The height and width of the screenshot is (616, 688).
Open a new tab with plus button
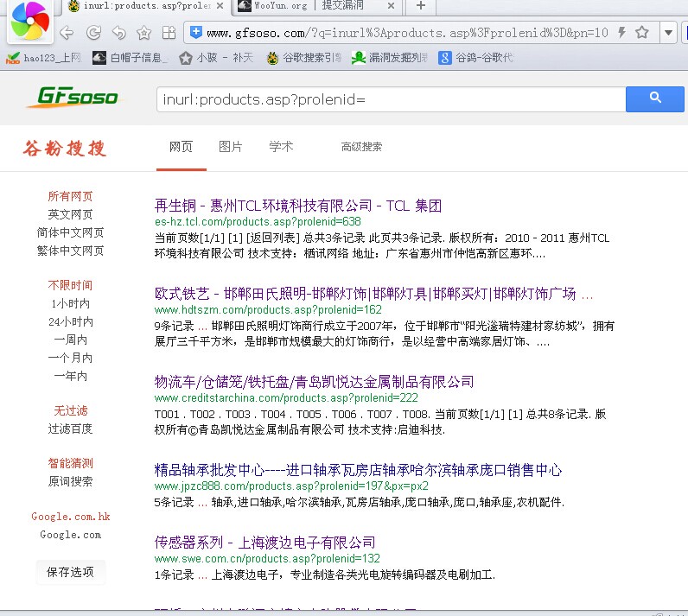point(420,6)
